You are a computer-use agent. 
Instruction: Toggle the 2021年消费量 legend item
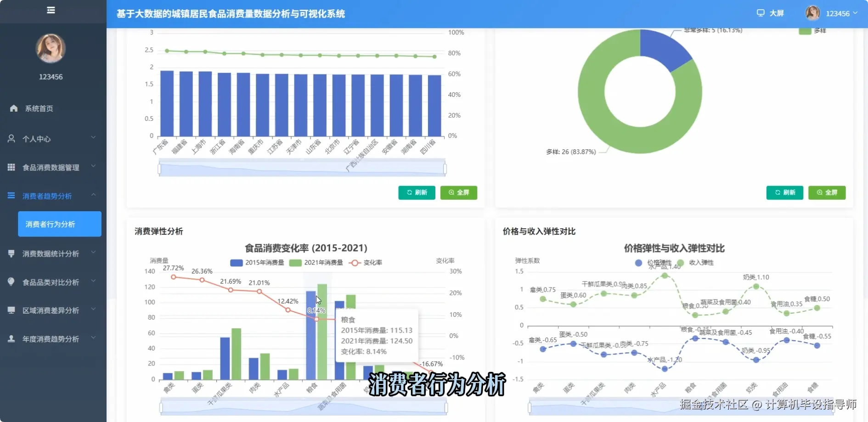(x=316, y=263)
